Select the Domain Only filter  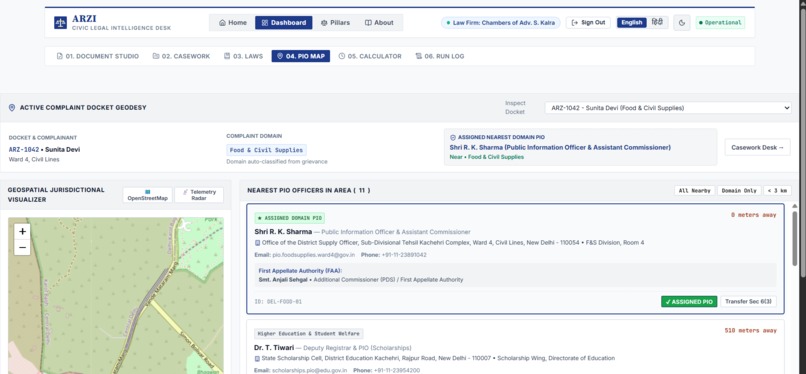739,191
